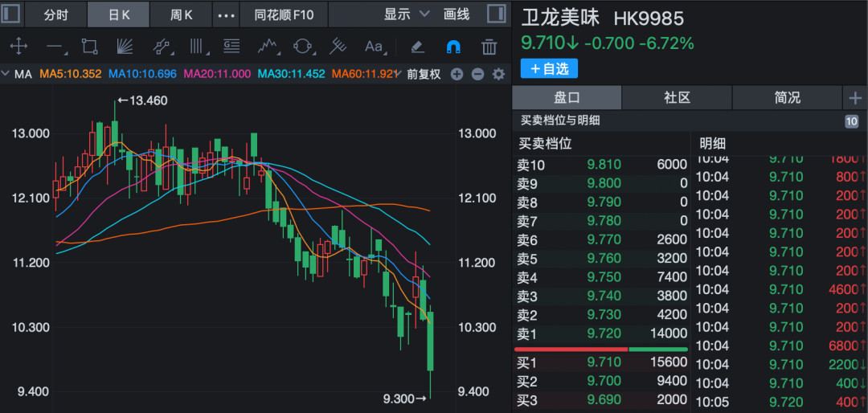Open the 显示 dropdown
This screenshot has height=413, width=868.
tap(407, 14)
